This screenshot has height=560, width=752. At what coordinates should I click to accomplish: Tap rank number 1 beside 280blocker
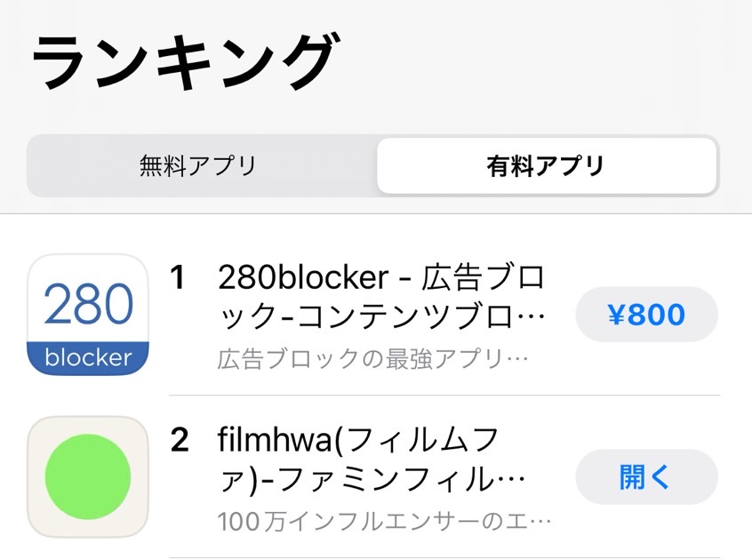[x=178, y=278]
